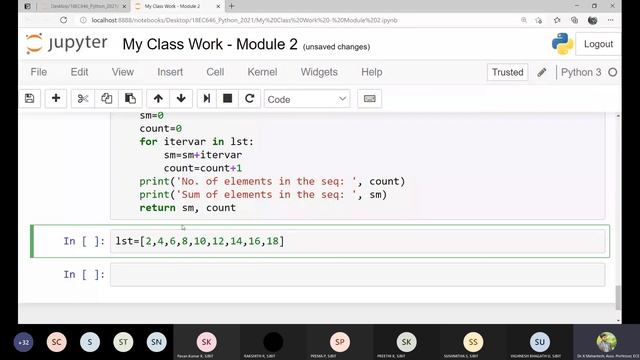Move selected cell down arrow

click(x=181, y=98)
